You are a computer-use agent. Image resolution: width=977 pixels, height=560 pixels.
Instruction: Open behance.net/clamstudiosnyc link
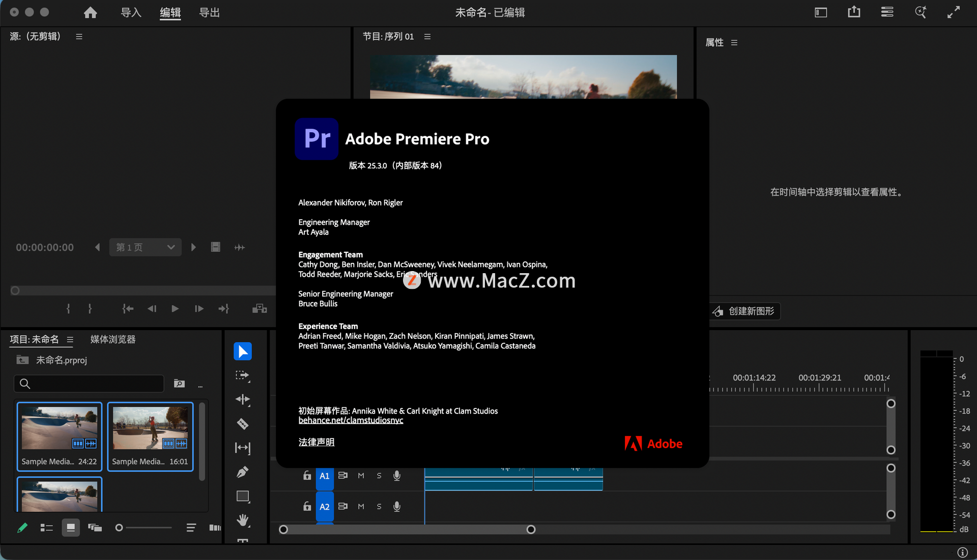[x=351, y=421]
